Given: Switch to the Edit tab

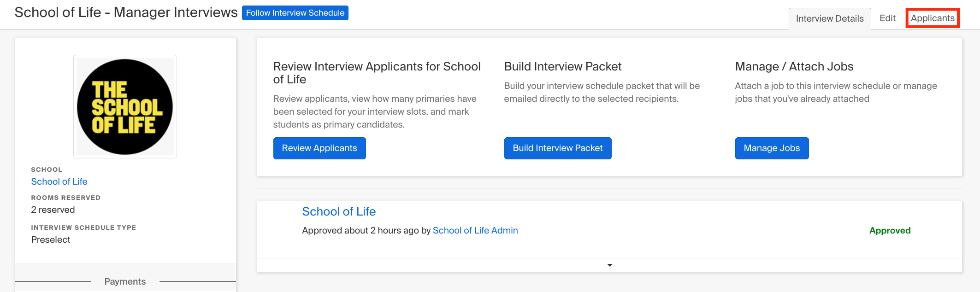Looking at the screenshot, I should (887, 18).
